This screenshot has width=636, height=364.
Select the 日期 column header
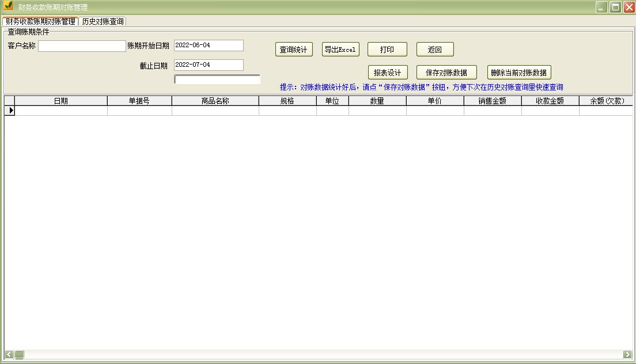pyautogui.click(x=61, y=101)
